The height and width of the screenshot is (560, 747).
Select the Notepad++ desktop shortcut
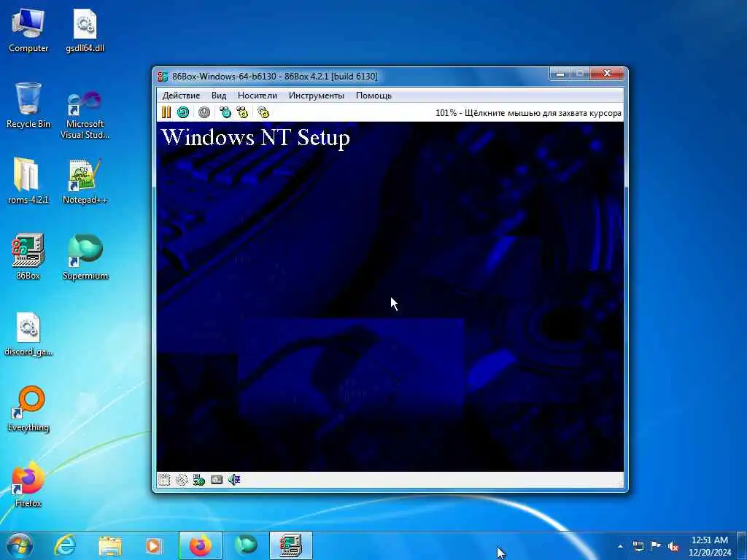coord(85,181)
